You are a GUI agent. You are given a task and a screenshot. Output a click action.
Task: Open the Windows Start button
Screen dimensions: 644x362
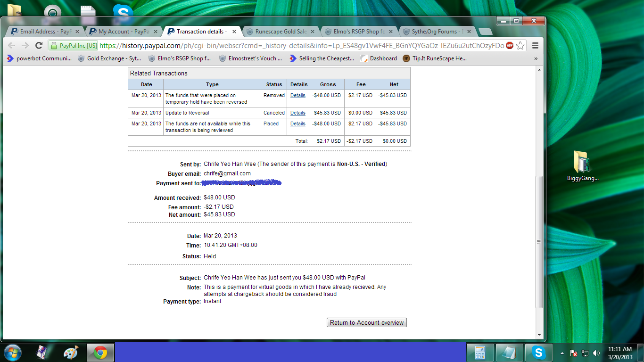pyautogui.click(x=12, y=352)
